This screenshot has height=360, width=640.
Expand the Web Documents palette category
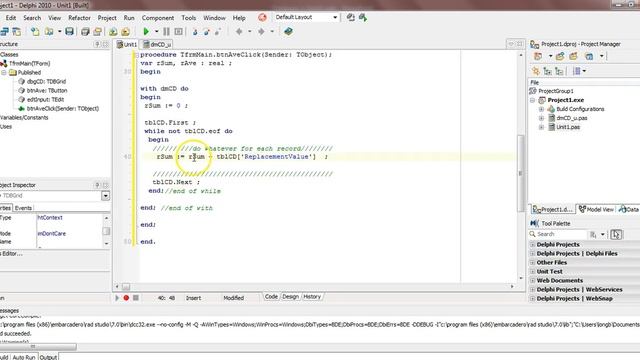point(532,280)
